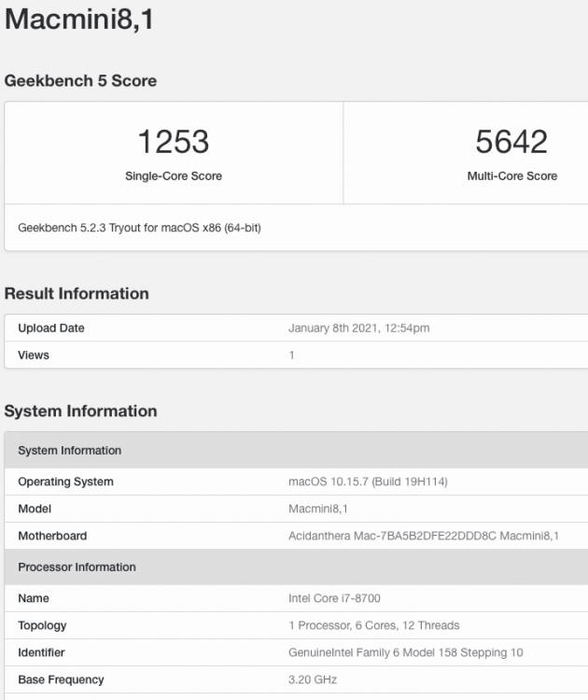The image size is (588, 700).
Task: Click the processor Name row label
Action: tap(34, 598)
